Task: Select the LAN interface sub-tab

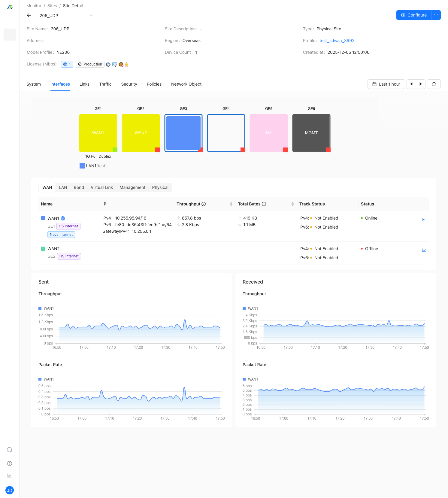Action: click(x=63, y=187)
